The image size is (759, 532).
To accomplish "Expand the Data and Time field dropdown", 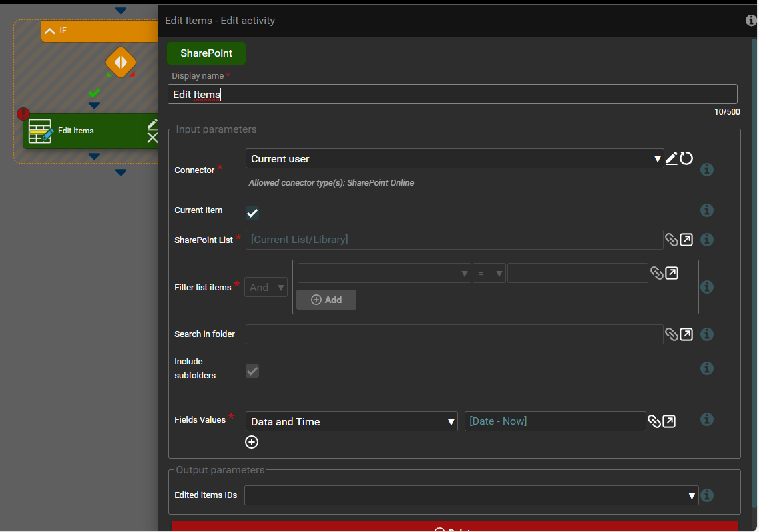I will click(x=352, y=422).
